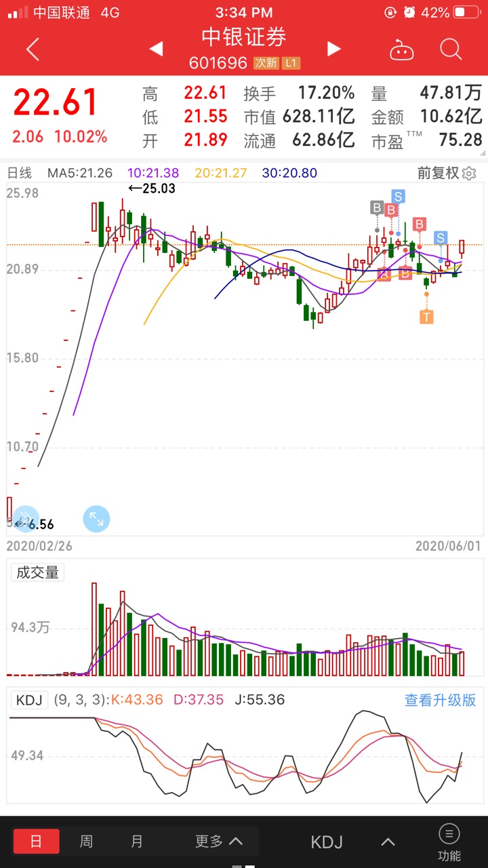This screenshot has width=488, height=868.
Task: Select the 月 monthly chart tab
Action: 137,842
